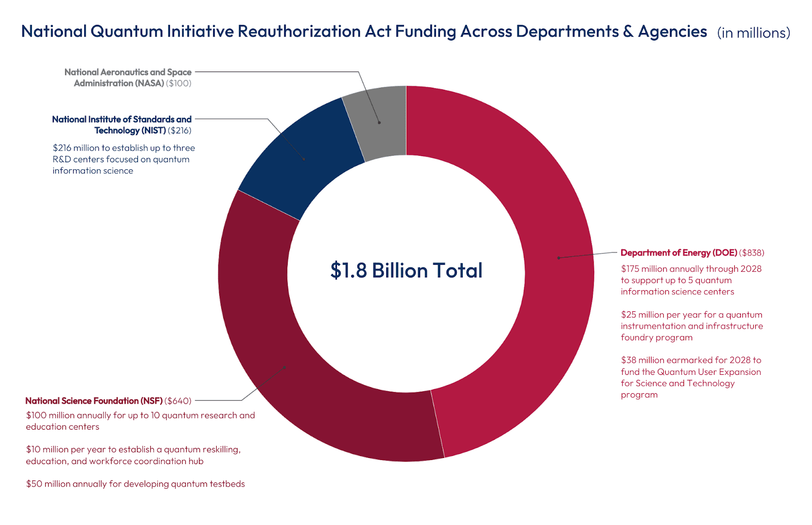
Task: Click the "National Science Foundation (NSF) ($640)" label
Action: (109, 401)
